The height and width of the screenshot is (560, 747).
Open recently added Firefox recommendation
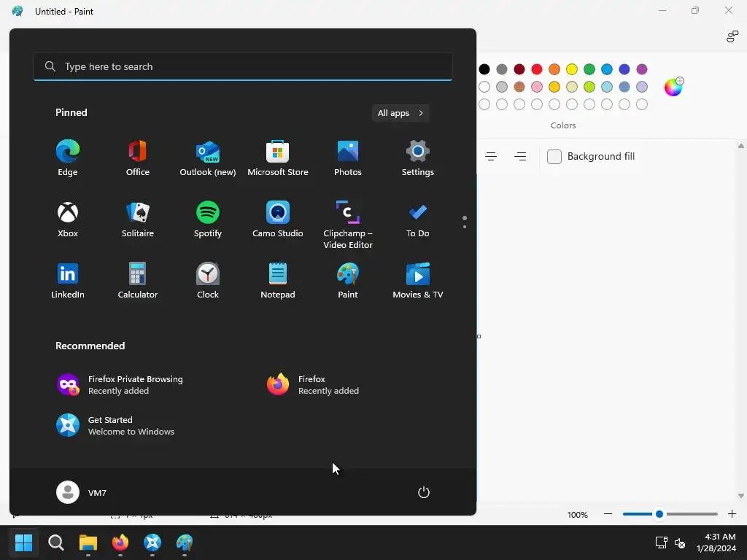(312, 385)
